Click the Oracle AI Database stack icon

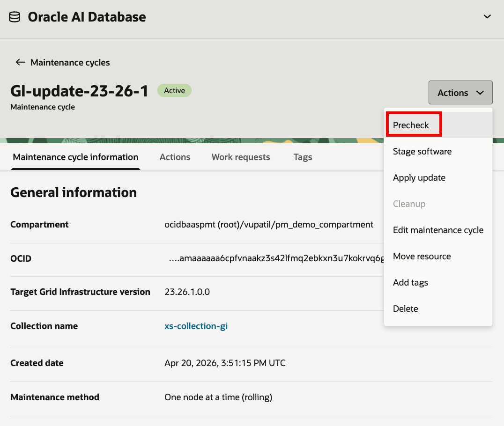click(x=15, y=17)
